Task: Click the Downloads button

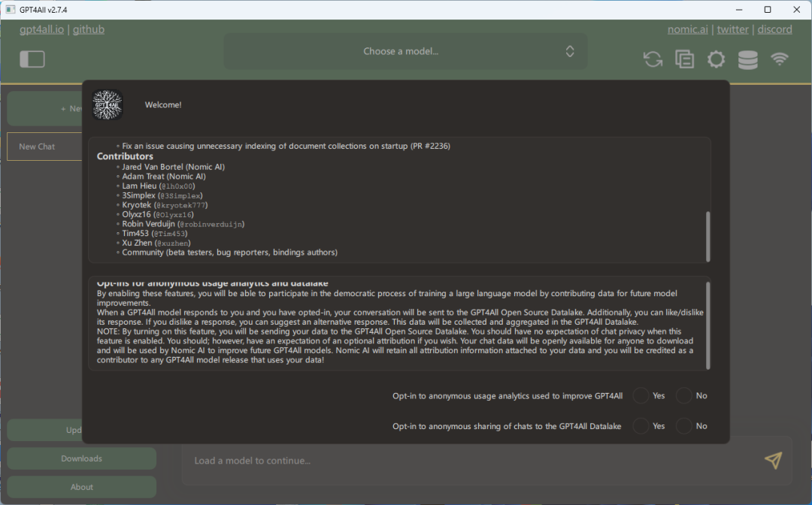Action: pyautogui.click(x=81, y=458)
